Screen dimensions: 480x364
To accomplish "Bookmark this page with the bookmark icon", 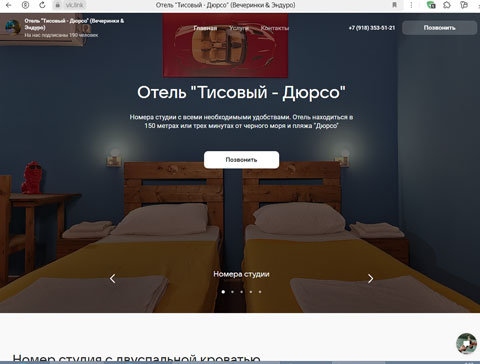I will [394, 5].
